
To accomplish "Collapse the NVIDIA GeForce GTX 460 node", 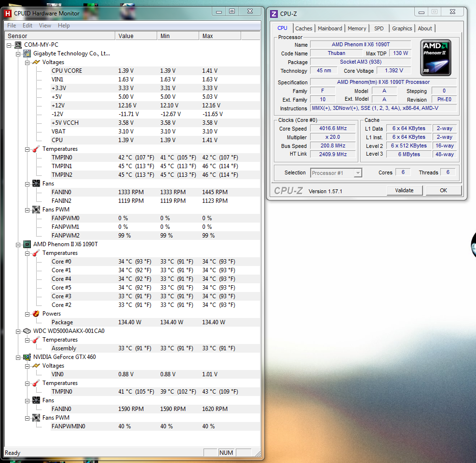I will tap(18, 358).
